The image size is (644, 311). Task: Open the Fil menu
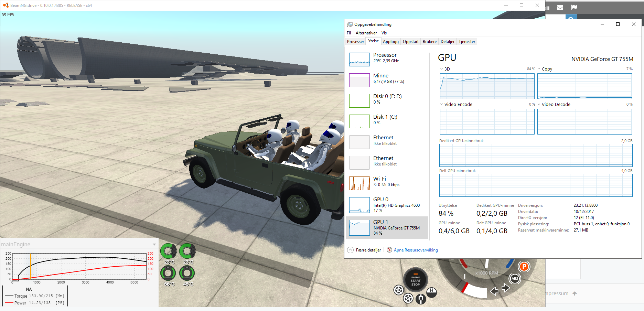pyautogui.click(x=349, y=33)
